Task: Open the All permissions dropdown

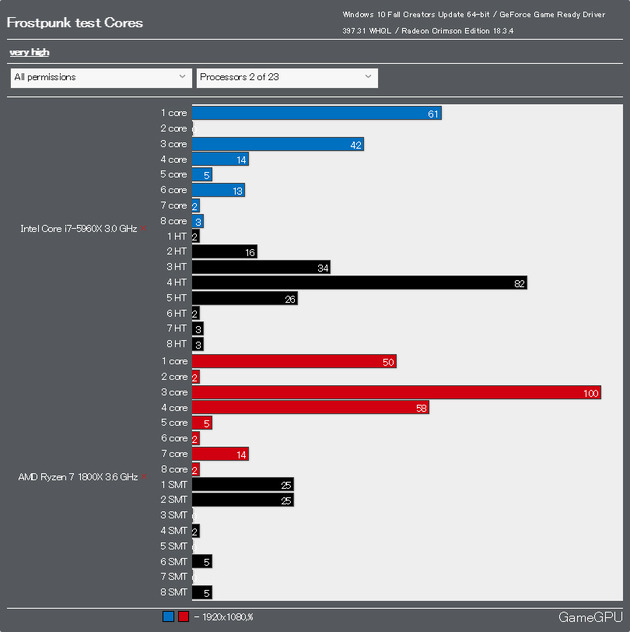Action: 100,77
